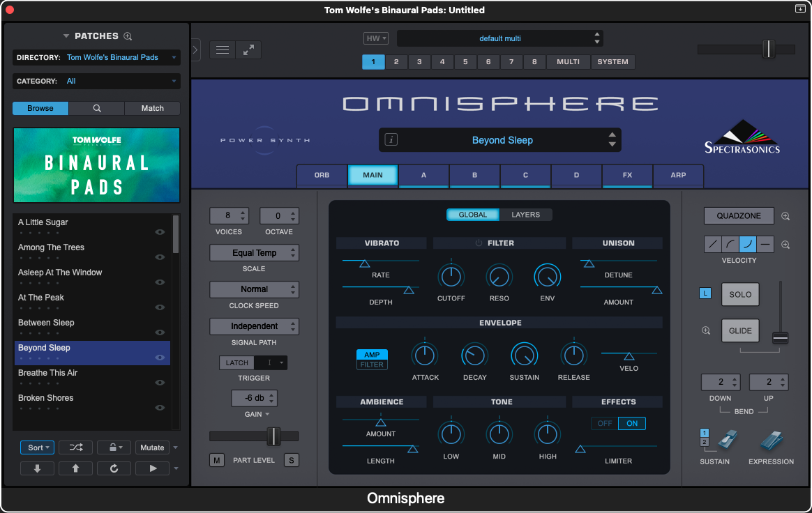This screenshot has width=812, height=513.
Task: Select the MULTI page button
Action: click(568, 61)
